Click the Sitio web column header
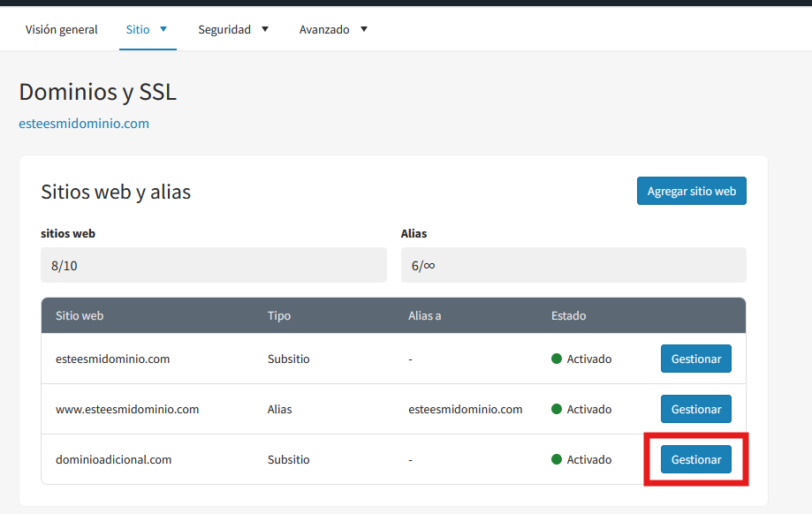This screenshot has height=514, width=812. tap(80, 316)
